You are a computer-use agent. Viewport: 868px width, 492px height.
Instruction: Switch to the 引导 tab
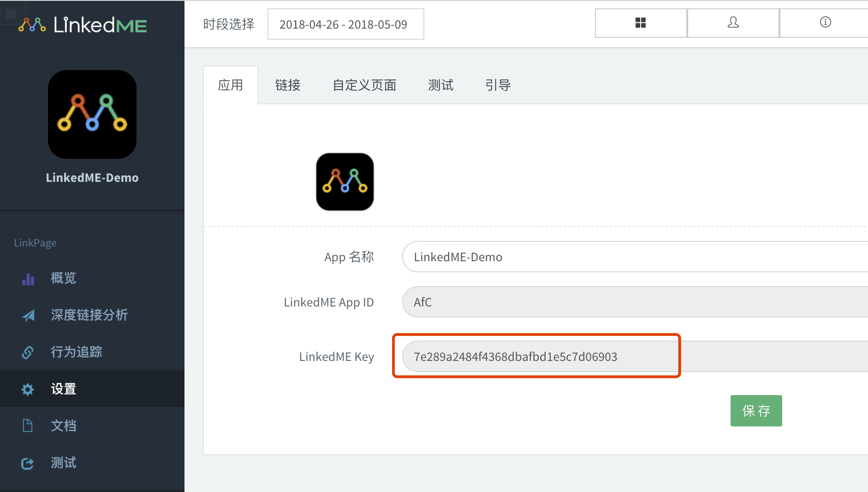(498, 85)
